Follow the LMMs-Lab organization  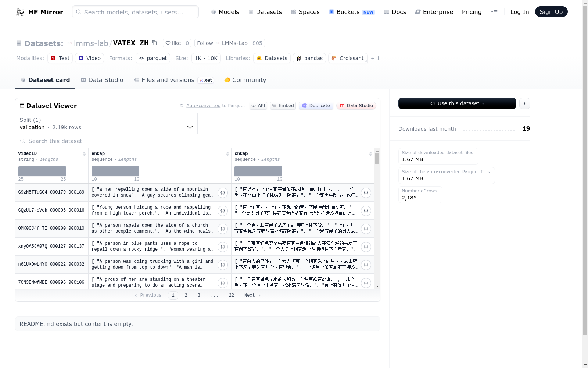pos(222,43)
